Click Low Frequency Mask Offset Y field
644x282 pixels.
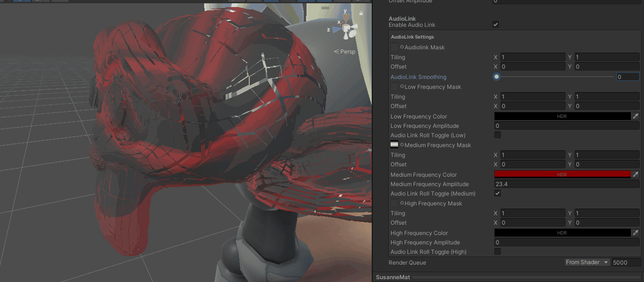[x=607, y=106]
